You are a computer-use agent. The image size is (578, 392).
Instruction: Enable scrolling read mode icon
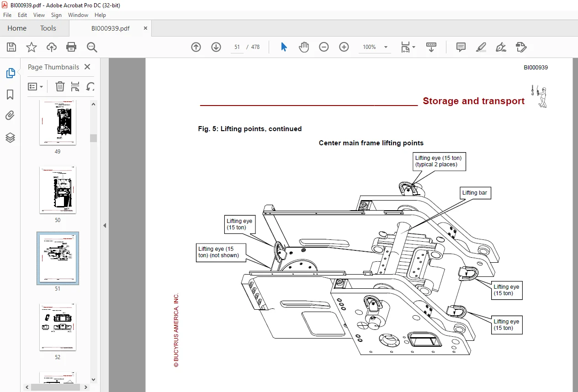431,47
